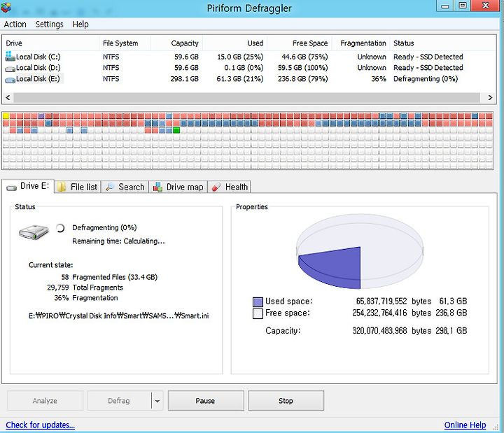
Task: Click the drive icon on Drive E: tab
Action: 12,187
